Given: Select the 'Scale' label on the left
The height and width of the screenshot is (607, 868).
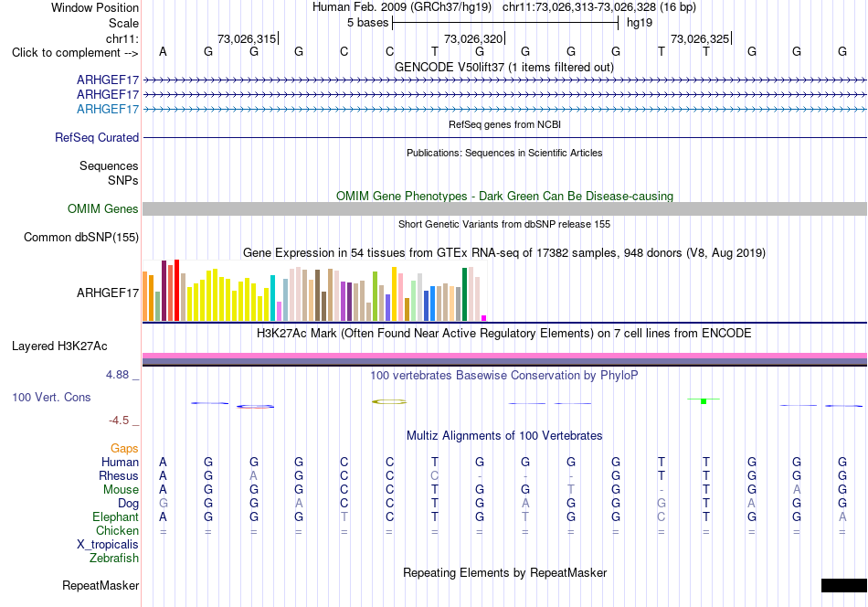Looking at the screenshot, I should pyautogui.click(x=123, y=23).
